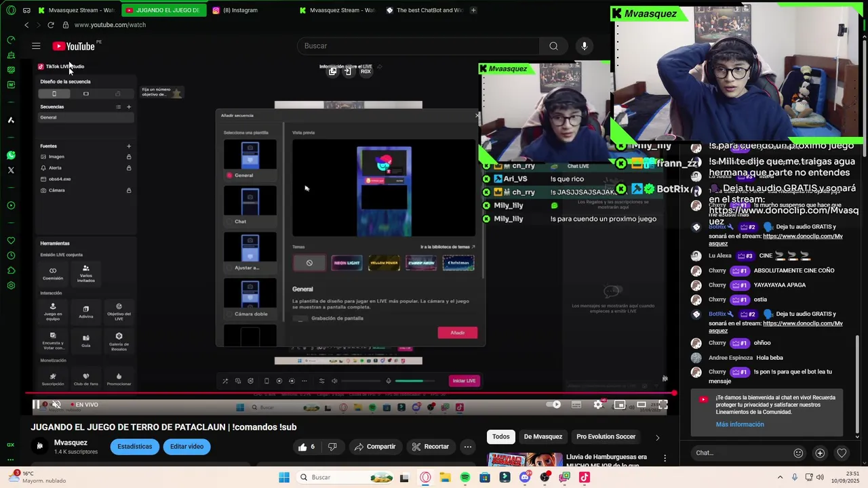Click the Editar video button
The image size is (868, 488).
[x=186, y=447]
